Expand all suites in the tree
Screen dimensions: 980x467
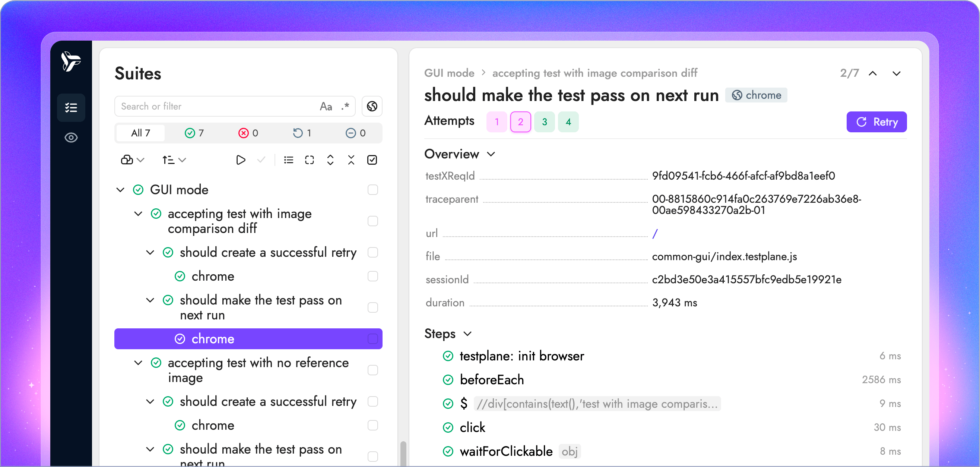tap(330, 160)
